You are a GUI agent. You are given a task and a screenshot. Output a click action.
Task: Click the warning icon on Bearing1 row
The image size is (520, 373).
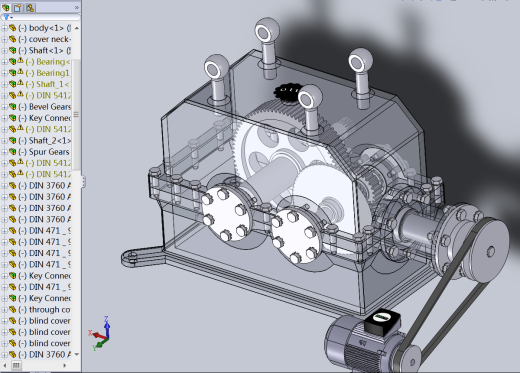[20, 72]
